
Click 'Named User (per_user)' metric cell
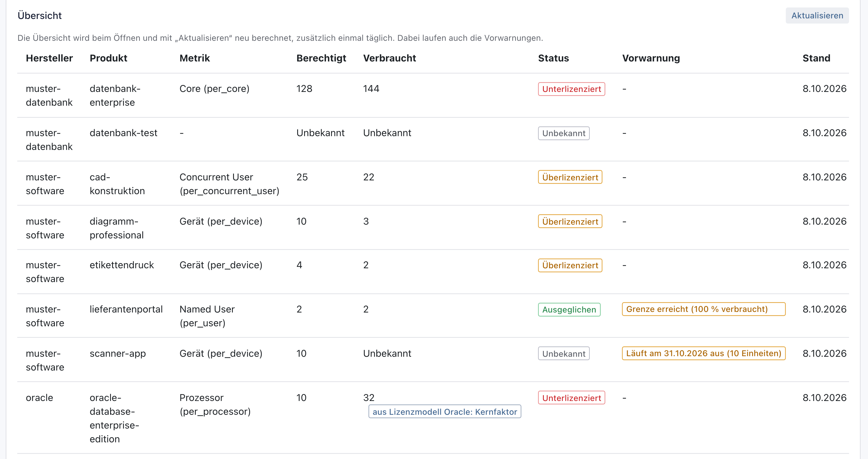[207, 316]
